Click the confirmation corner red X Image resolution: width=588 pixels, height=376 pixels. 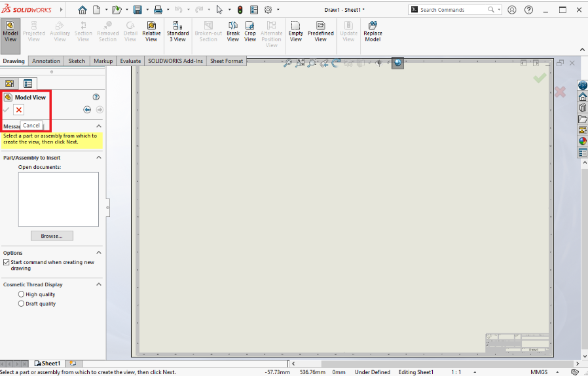[x=560, y=92]
